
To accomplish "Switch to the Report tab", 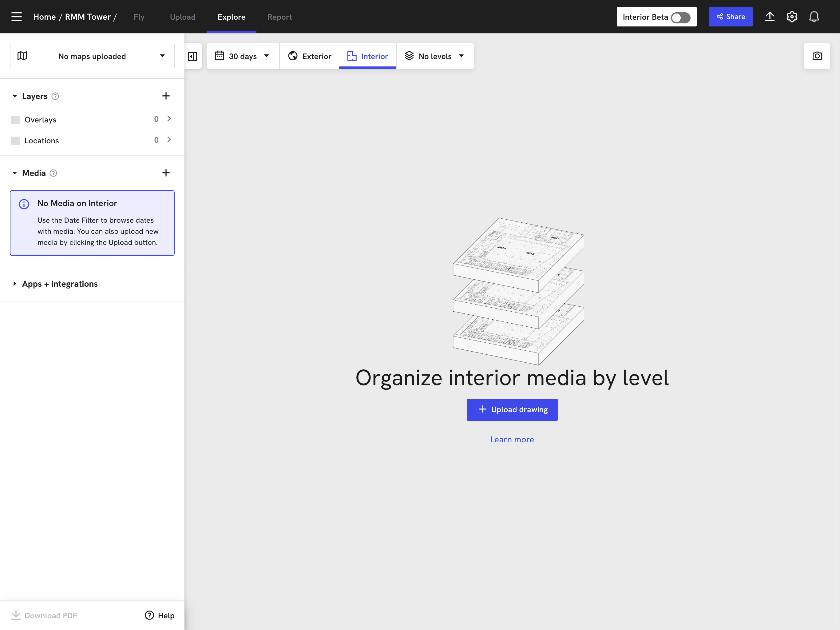I will (279, 17).
